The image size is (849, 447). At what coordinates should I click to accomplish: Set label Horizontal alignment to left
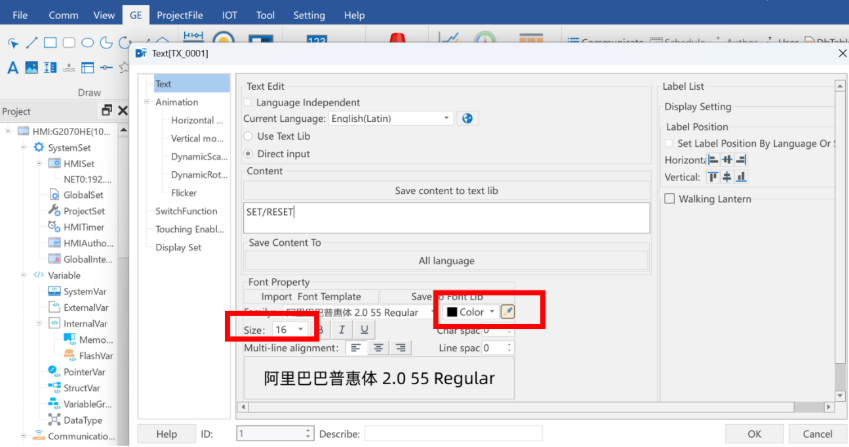713,160
